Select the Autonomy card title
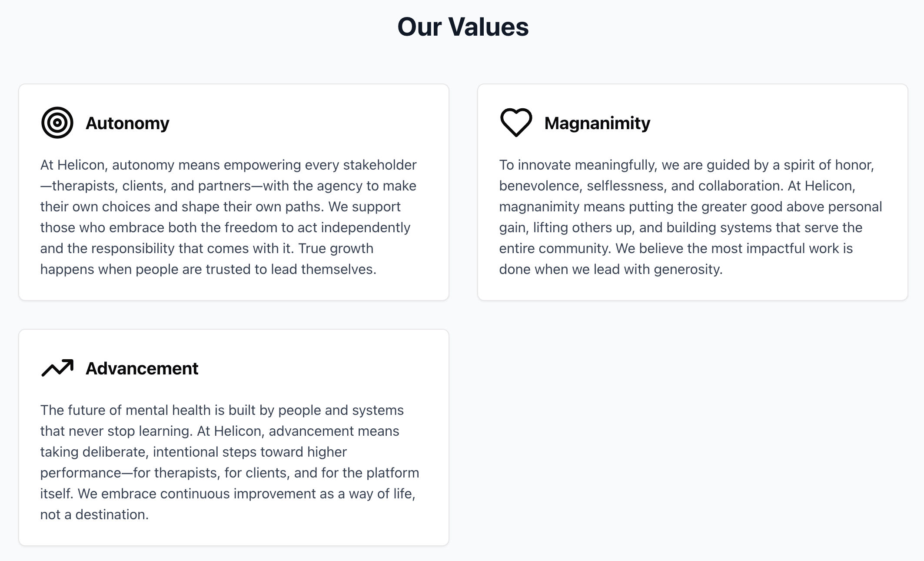This screenshot has height=561, width=924. click(127, 123)
